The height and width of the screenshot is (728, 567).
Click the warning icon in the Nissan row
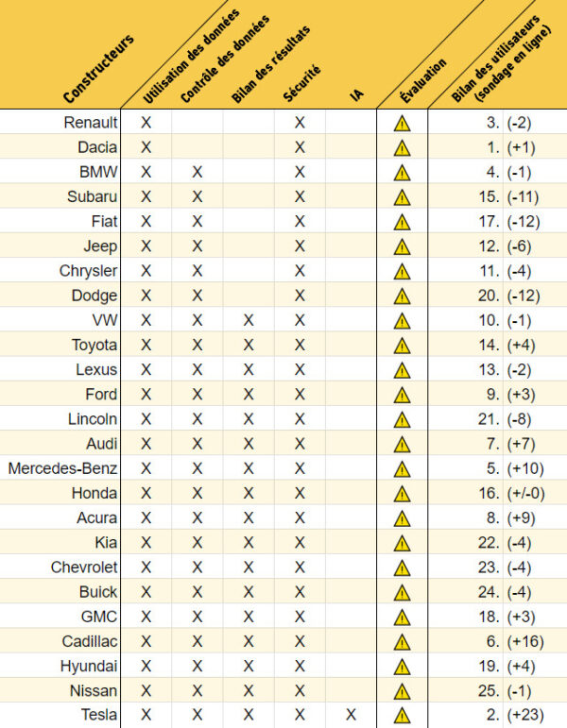pos(402,691)
